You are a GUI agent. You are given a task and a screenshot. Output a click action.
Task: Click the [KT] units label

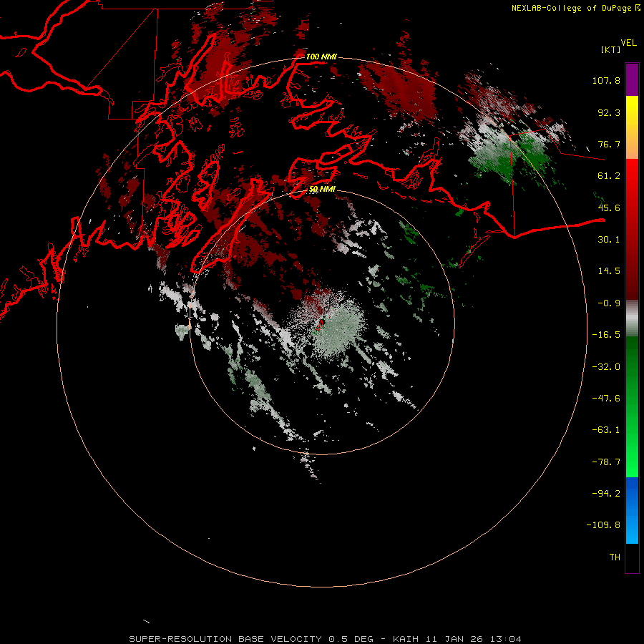pyautogui.click(x=610, y=49)
